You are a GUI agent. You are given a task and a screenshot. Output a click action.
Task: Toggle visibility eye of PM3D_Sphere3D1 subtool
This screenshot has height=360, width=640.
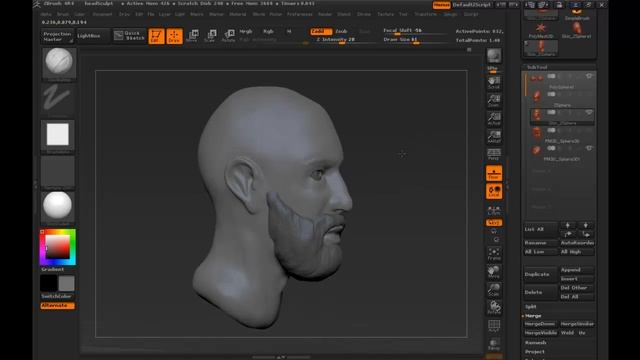coord(589,148)
